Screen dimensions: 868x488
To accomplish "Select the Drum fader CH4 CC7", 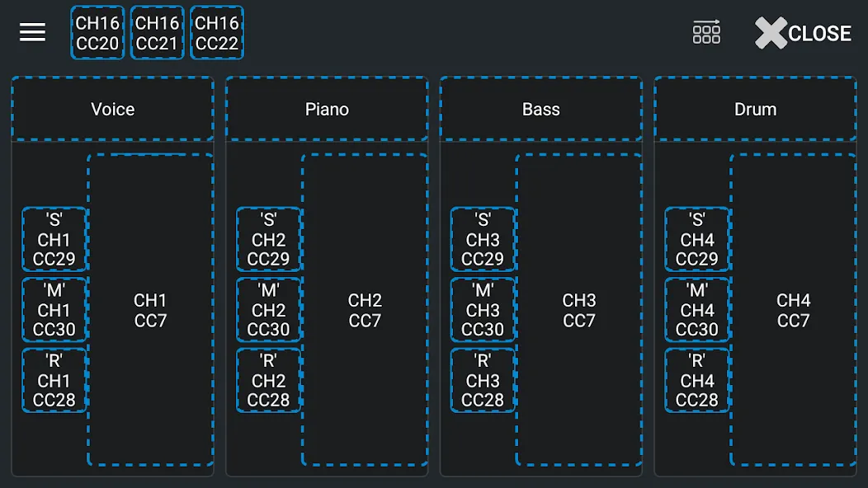I will [x=793, y=310].
